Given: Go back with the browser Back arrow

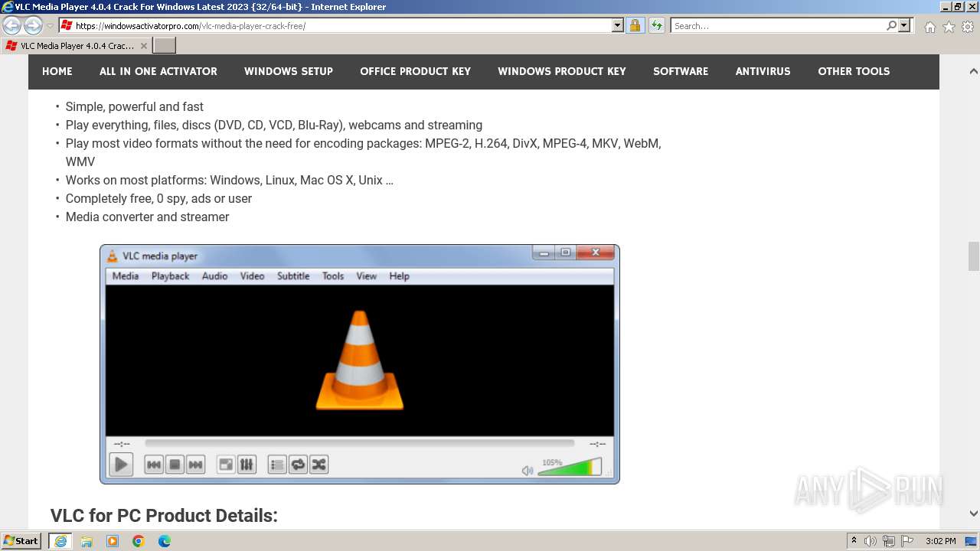Looking at the screenshot, I should pyautogui.click(x=12, y=26).
